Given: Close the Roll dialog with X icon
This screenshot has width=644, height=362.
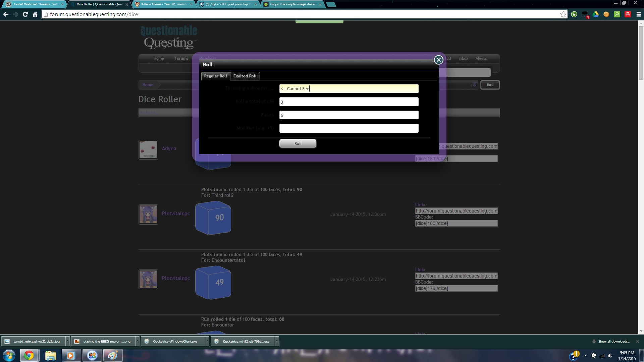Looking at the screenshot, I should pyautogui.click(x=438, y=60).
